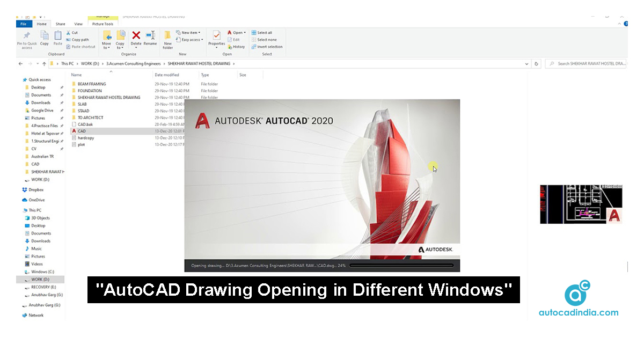Open the New item dropdown menu
This screenshot has height=337, width=644.
click(188, 33)
